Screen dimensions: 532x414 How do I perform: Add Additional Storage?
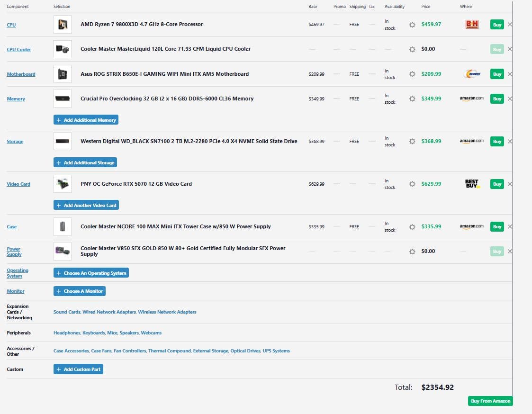click(85, 162)
